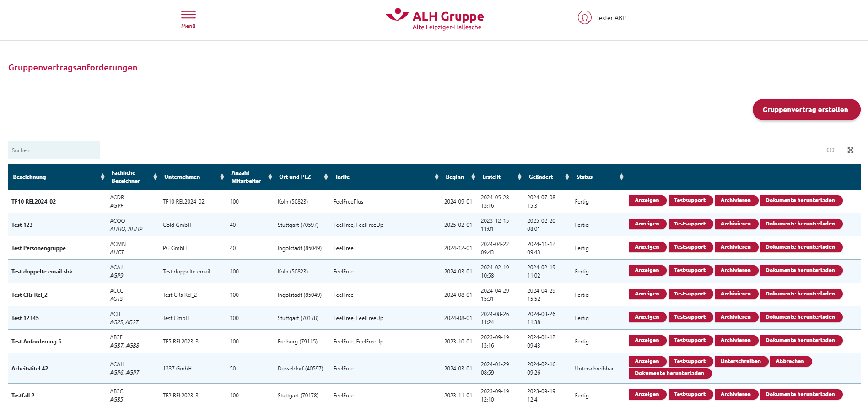868x407 pixels.
Task: Sort by Erstellt column arrows
Action: pos(519,177)
